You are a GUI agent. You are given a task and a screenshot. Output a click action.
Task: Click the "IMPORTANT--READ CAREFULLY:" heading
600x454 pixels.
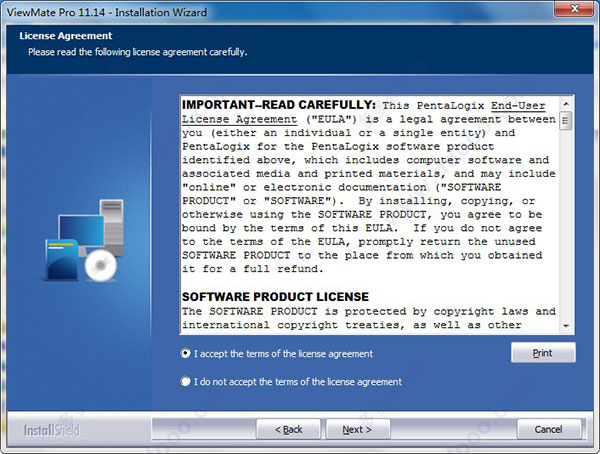(x=279, y=105)
